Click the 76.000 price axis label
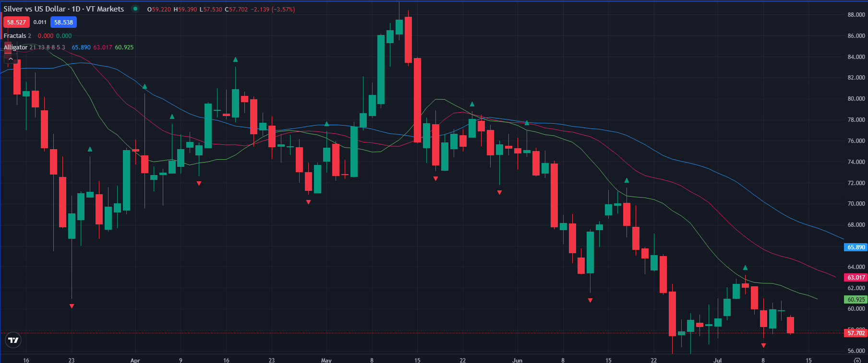The image size is (868, 363). 856,141
